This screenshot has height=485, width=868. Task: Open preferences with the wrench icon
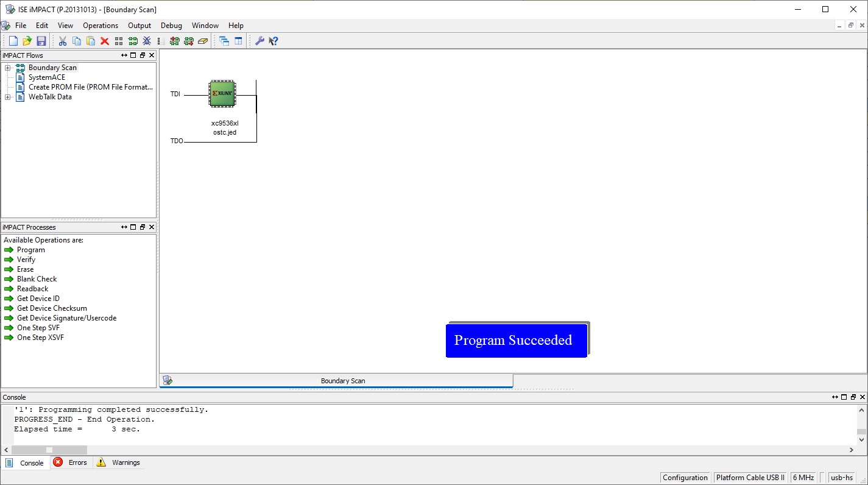[259, 41]
